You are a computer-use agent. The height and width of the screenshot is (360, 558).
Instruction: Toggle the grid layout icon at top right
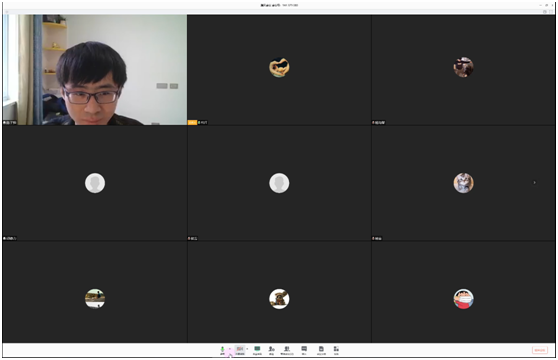click(551, 12)
